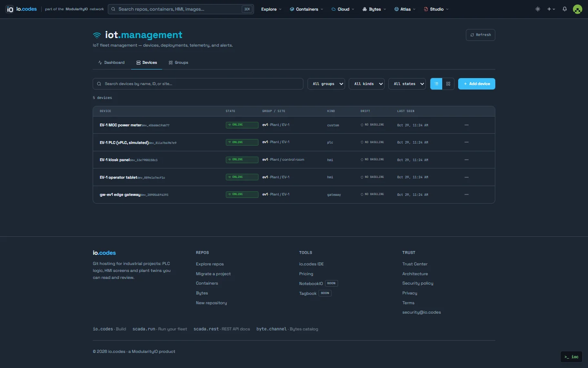
Task: Open the io.codes IDE link
Action: coord(311,264)
